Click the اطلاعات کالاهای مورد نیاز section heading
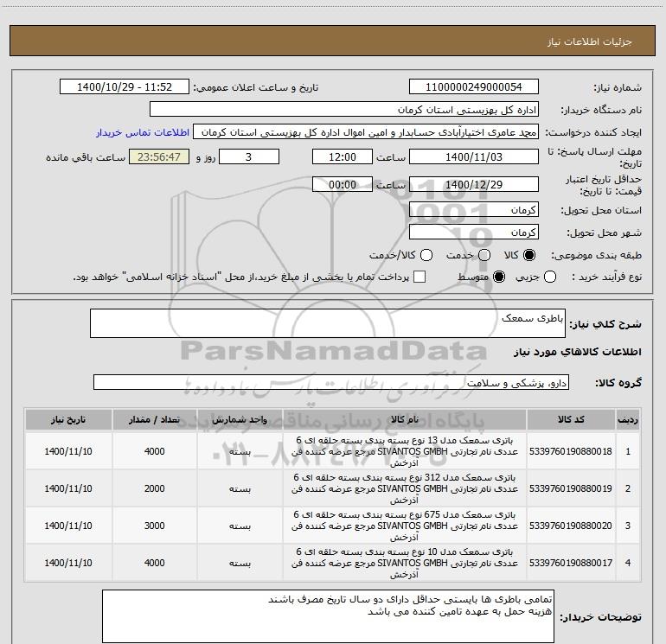The height and width of the screenshot is (644, 666). point(577,352)
